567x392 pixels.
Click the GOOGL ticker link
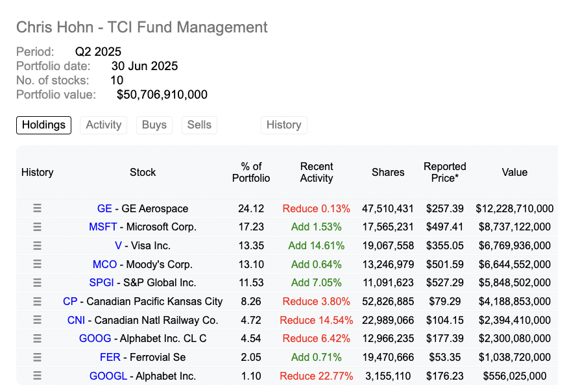108,376
